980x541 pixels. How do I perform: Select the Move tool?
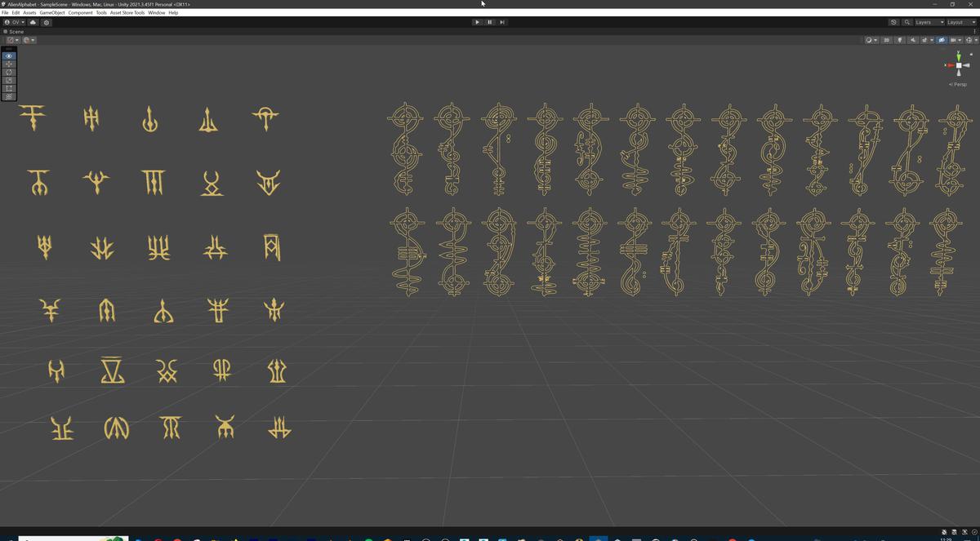[x=8, y=64]
